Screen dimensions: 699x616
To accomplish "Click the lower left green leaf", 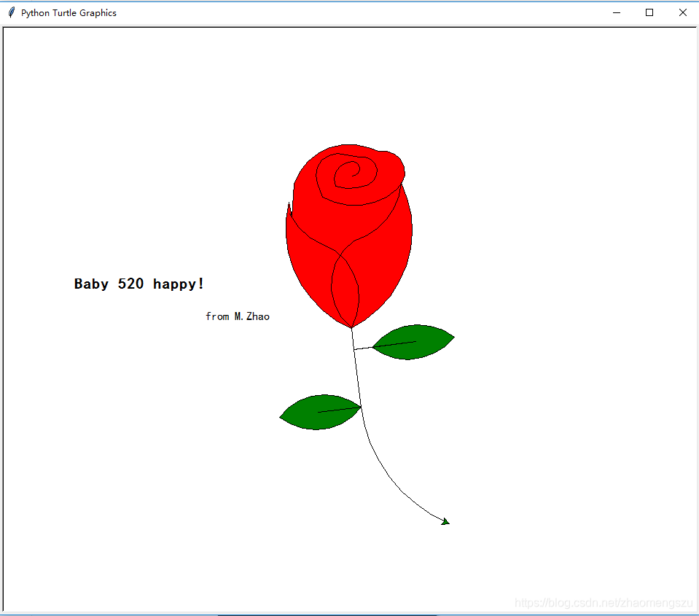I will click(x=320, y=413).
